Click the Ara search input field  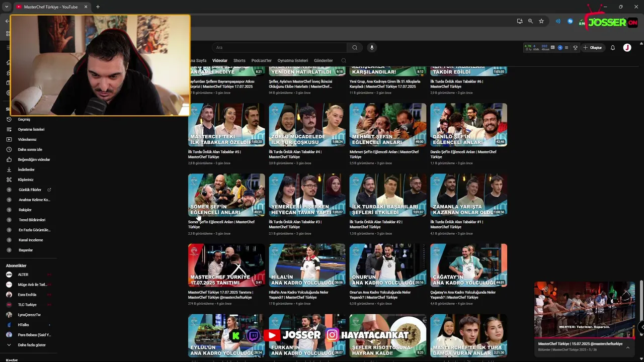click(279, 48)
